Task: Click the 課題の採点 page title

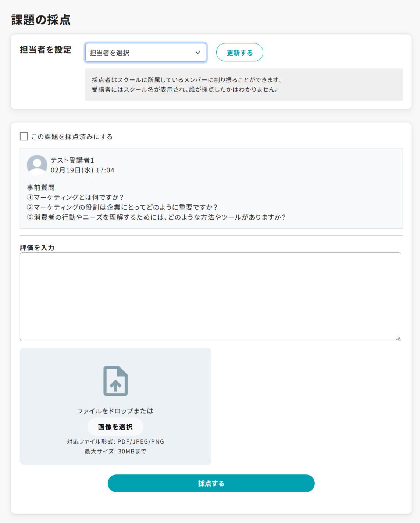Action: pyautogui.click(x=41, y=20)
